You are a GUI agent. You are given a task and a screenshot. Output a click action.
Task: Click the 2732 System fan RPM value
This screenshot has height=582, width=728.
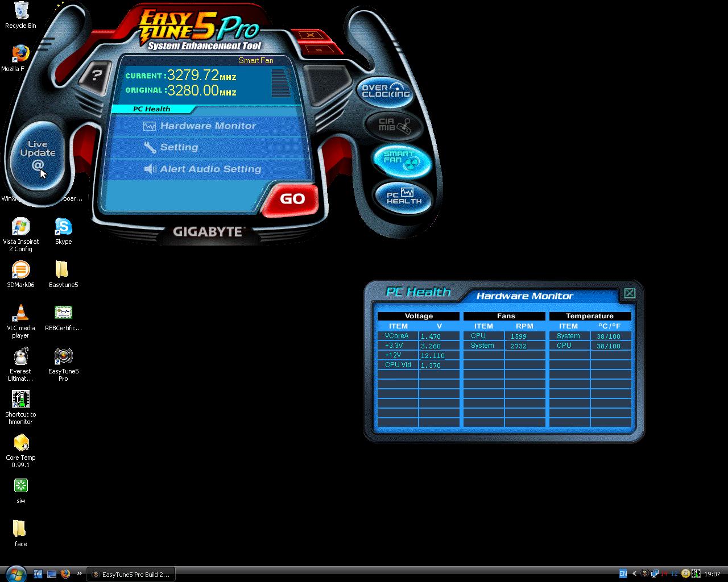(518, 346)
